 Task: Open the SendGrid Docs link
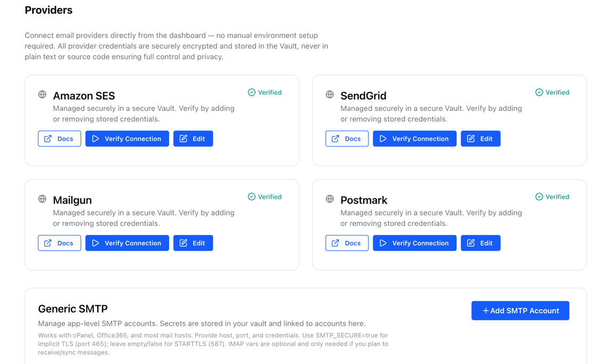[347, 139]
